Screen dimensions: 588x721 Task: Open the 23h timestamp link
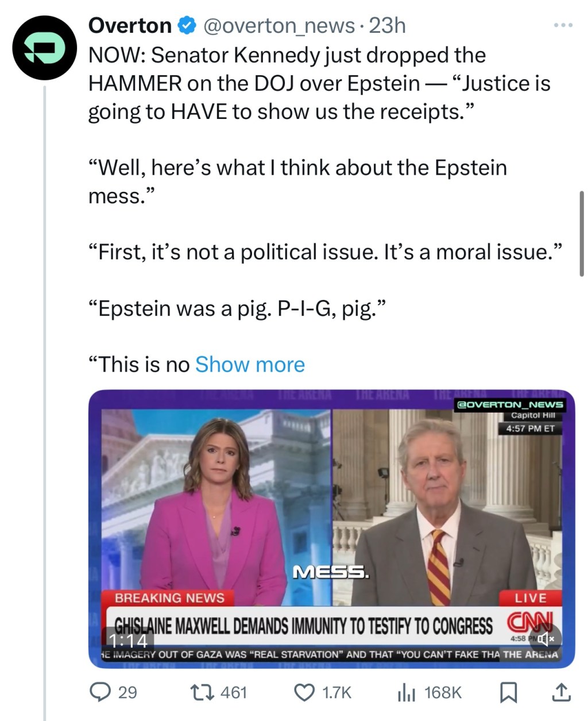coord(388,26)
